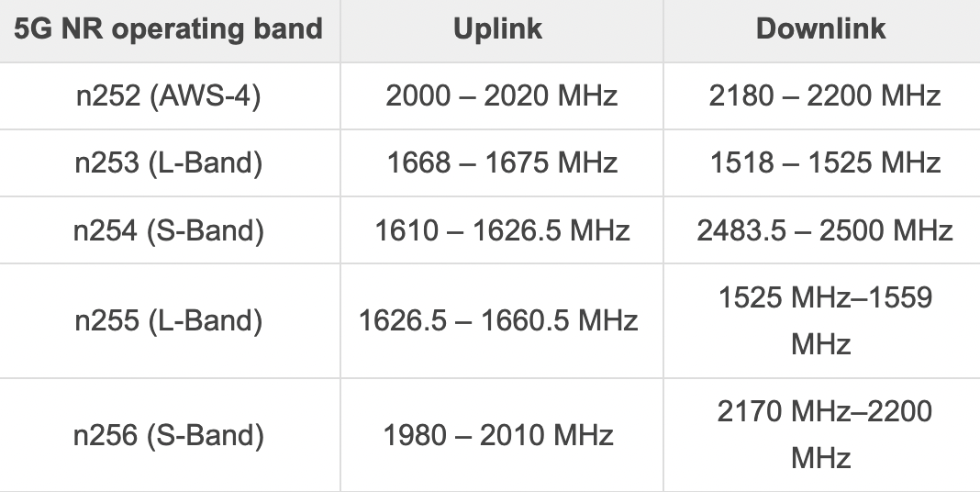Click the 1525 MHz–1559 text line
Image resolution: width=980 pixels, height=492 pixels.
click(825, 297)
